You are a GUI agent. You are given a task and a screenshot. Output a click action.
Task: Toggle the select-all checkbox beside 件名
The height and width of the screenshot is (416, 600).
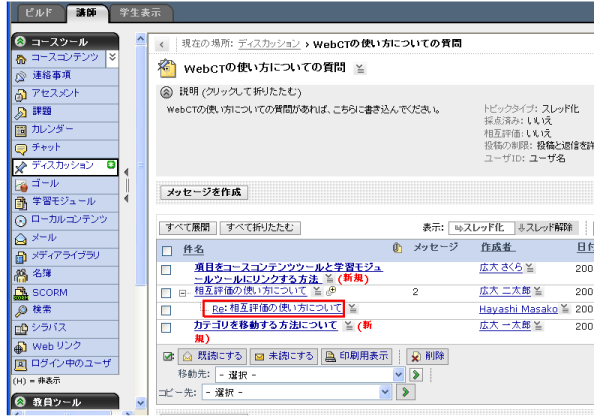pos(167,251)
